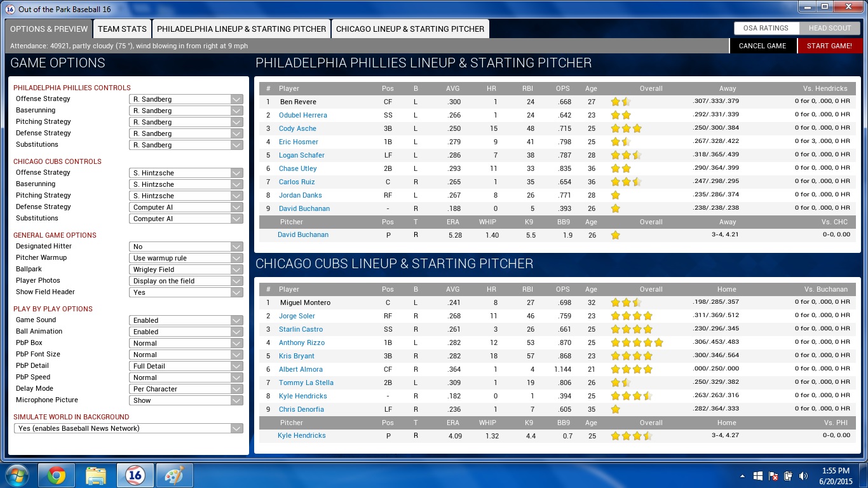Open the Windows Start menu
This screenshot has height=488, width=868.
(17, 475)
